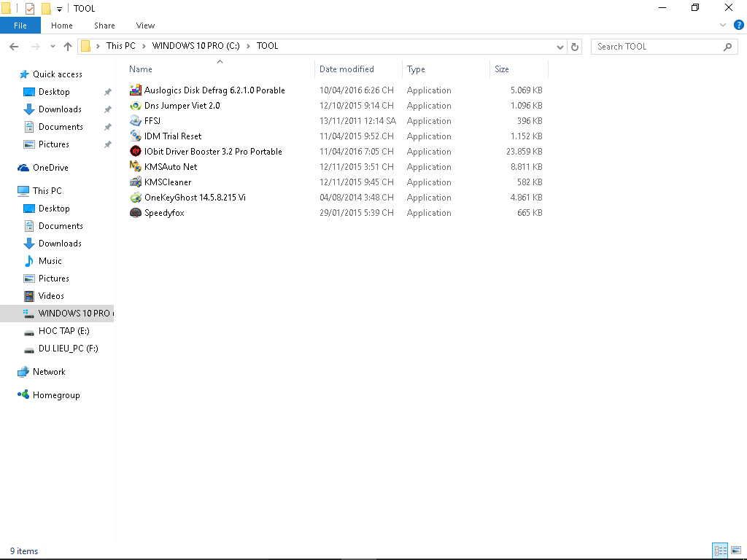Select date 13/11/2011 12:14 SA cell
The image size is (747, 560).
pos(357,121)
